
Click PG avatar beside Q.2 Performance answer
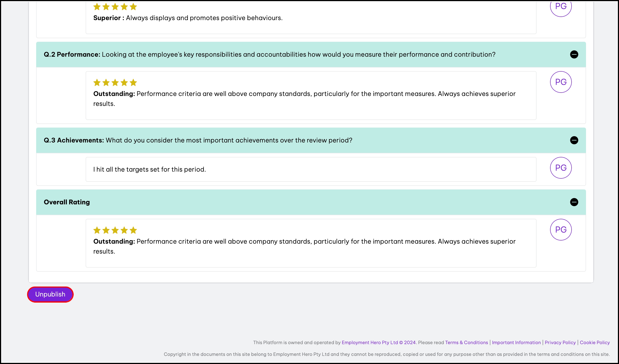tap(560, 82)
